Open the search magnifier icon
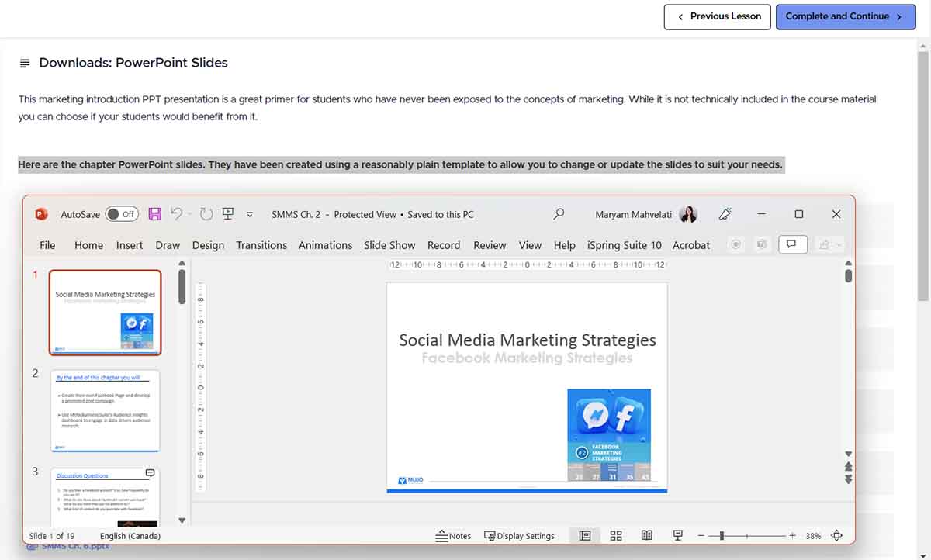Viewport: 931px width, 560px height. coord(559,214)
